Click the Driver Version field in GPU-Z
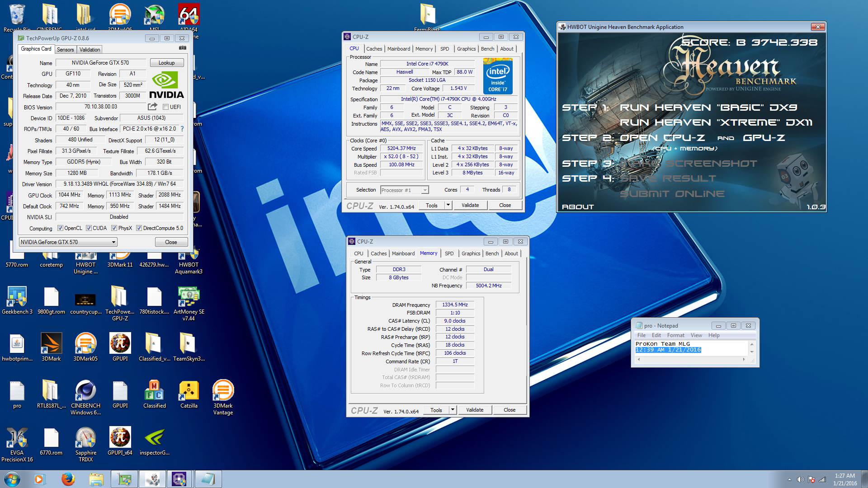The height and width of the screenshot is (488, 868). tap(119, 184)
